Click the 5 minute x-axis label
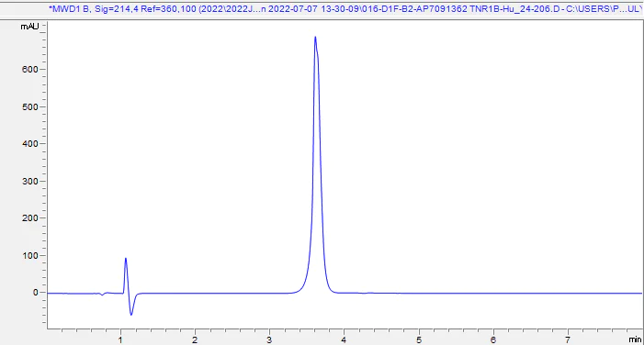 [x=419, y=339]
